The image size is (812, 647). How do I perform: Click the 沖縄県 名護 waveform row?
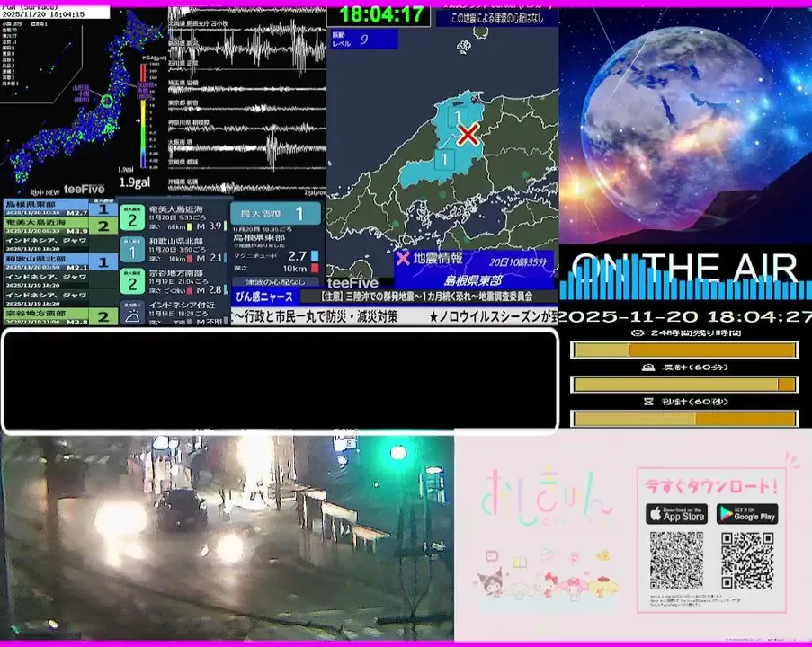point(247,186)
